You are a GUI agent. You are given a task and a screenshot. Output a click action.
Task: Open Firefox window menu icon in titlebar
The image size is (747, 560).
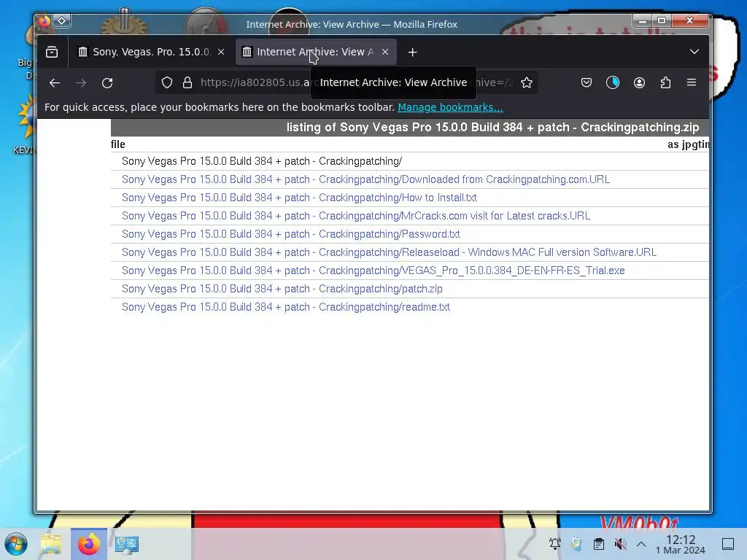(x=44, y=21)
